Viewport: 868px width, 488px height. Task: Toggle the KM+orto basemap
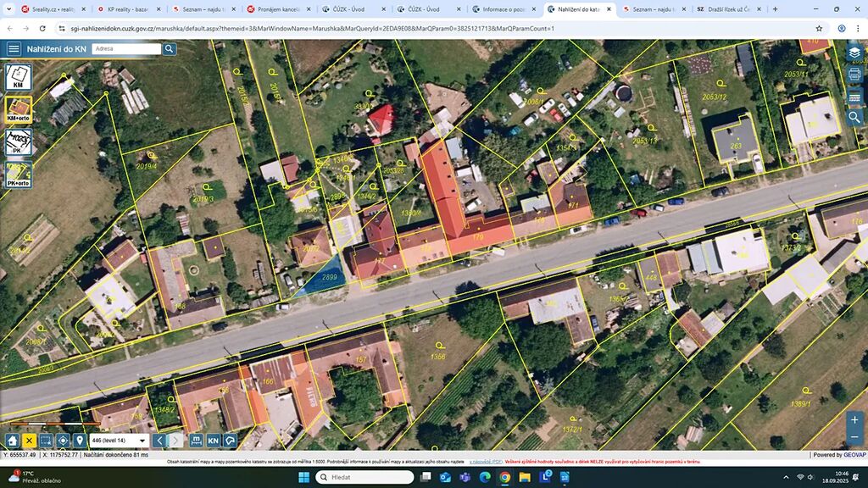click(19, 109)
